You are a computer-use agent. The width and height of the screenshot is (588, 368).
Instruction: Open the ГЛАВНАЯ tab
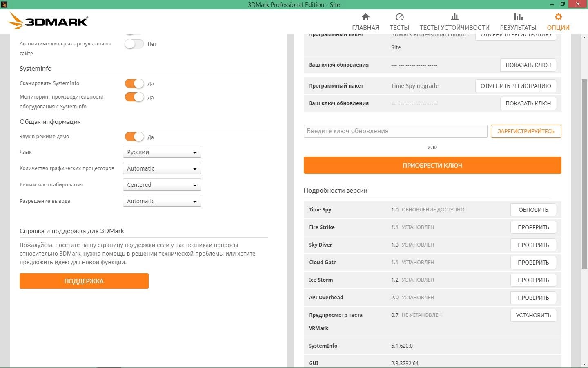365,27
